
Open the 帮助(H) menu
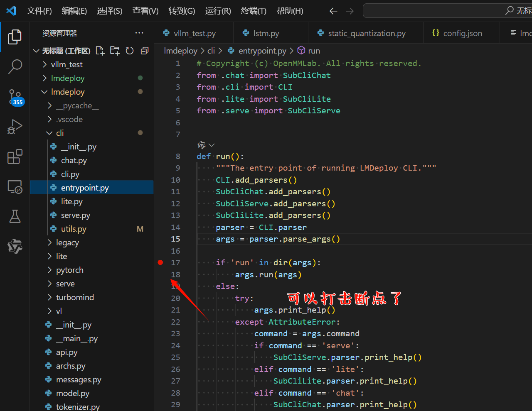[290, 11]
